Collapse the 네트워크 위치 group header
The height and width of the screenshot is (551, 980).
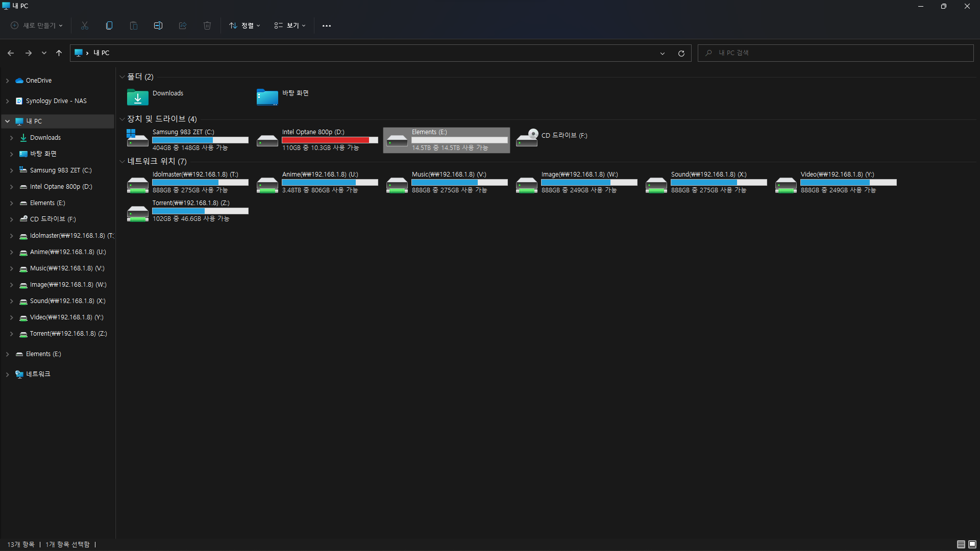(x=122, y=161)
